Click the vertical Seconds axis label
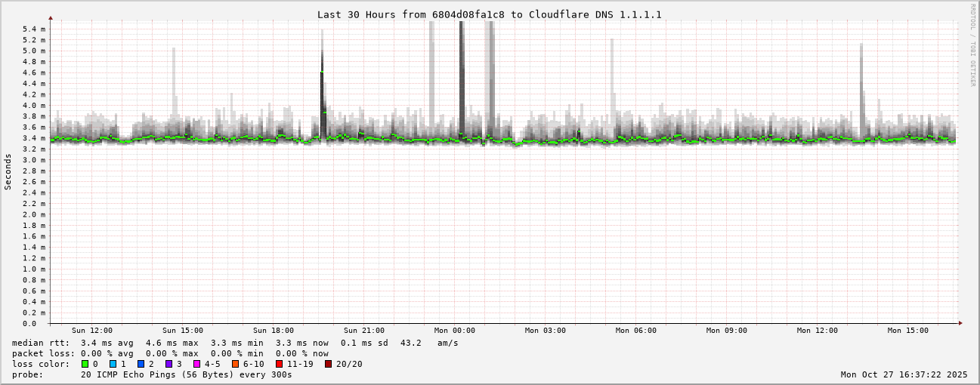980x385 pixels. [x=8, y=171]
